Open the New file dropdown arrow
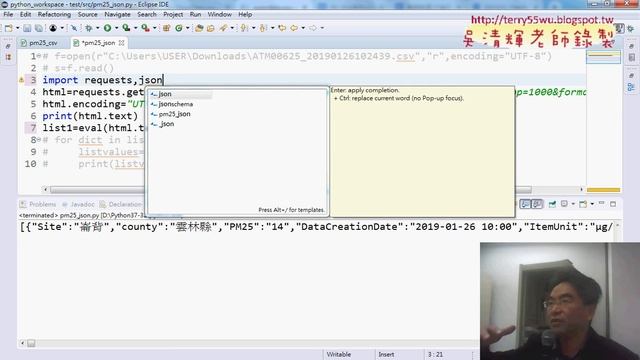The height and width of the screenshot is (360, 640). 18,28
